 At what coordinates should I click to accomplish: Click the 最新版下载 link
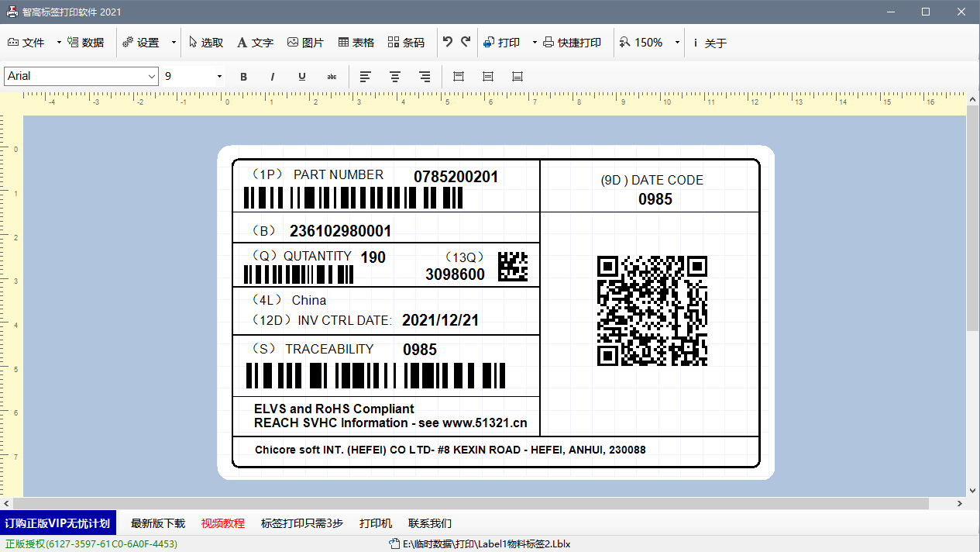pyautogui.click(x=158, y=523)
